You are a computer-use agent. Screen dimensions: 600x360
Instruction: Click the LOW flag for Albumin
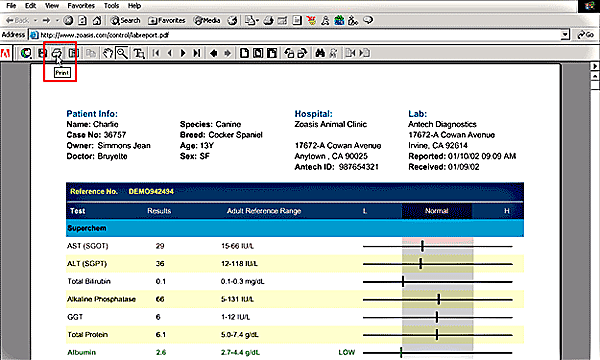[x=347, y=352]
